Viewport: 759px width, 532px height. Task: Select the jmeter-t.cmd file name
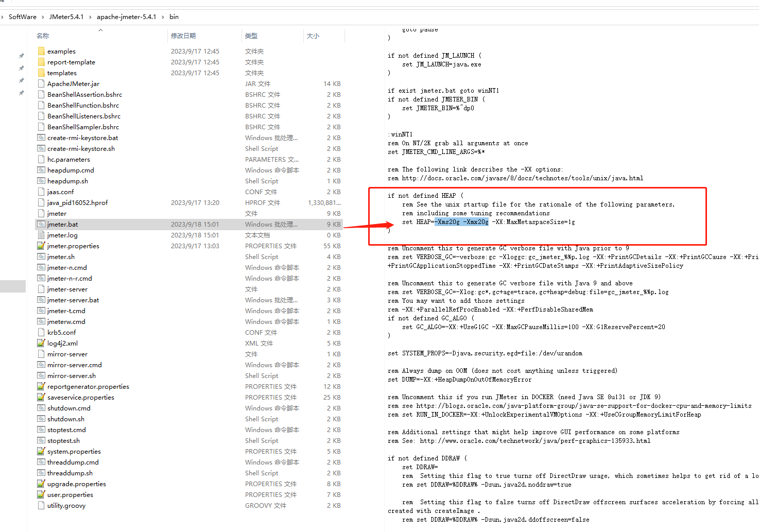(x=66, y=311)
